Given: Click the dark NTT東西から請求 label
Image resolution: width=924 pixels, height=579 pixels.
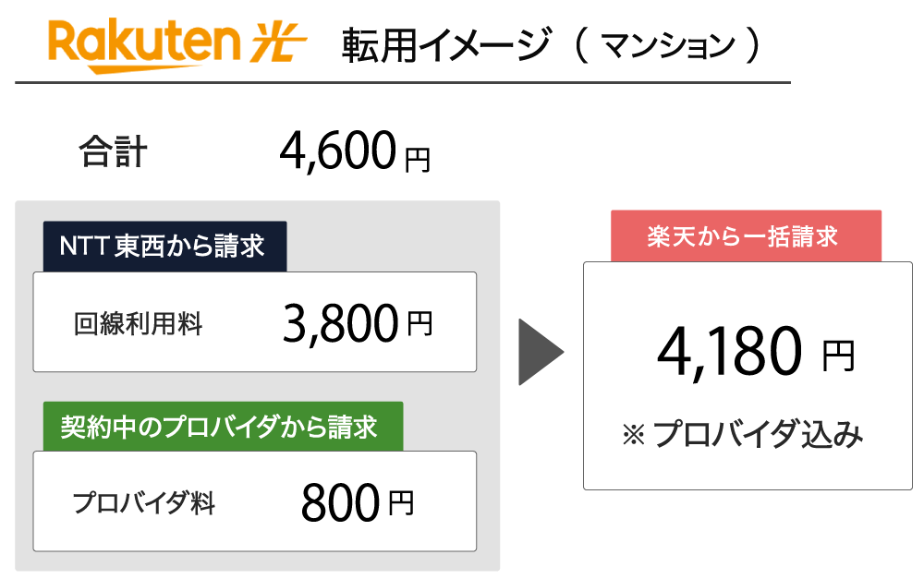Looking at the screenshot, I should pyautogui.click(x=164, y=247).
